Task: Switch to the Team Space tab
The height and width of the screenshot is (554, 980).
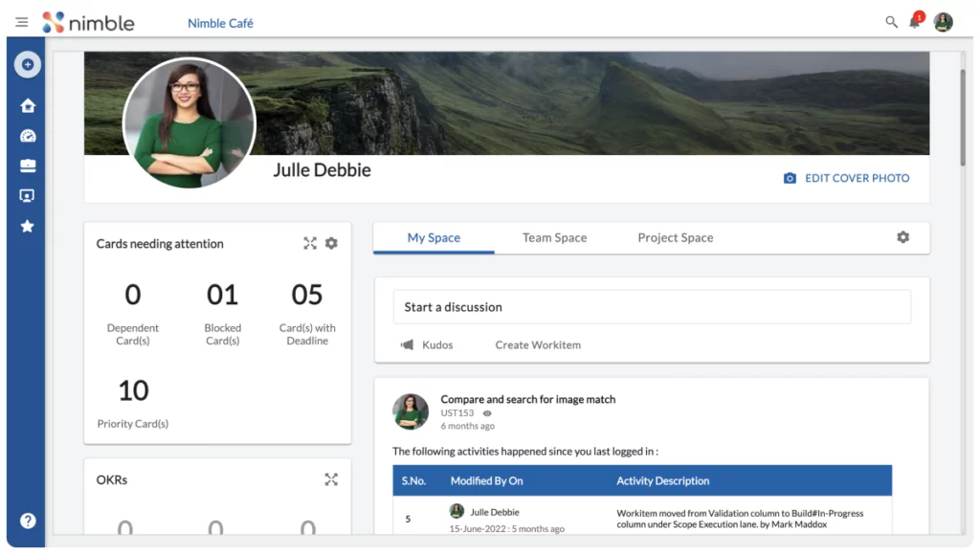Action: 554,237
